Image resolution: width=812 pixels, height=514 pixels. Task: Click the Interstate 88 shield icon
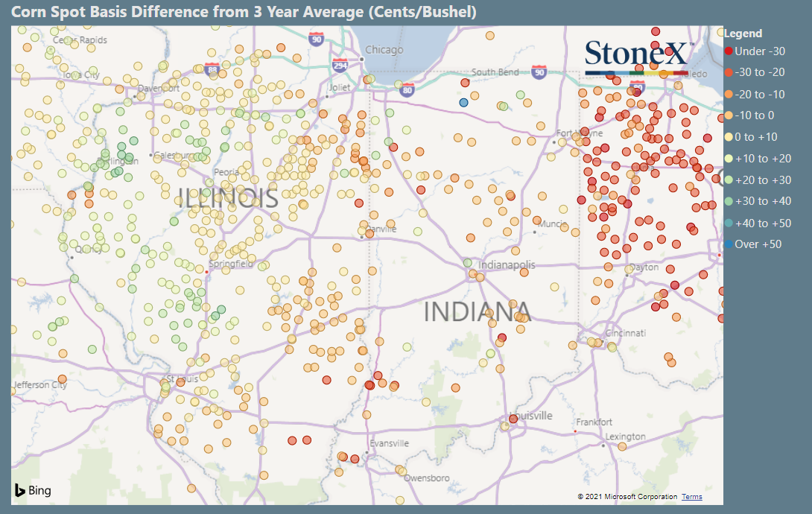(212, 69)
